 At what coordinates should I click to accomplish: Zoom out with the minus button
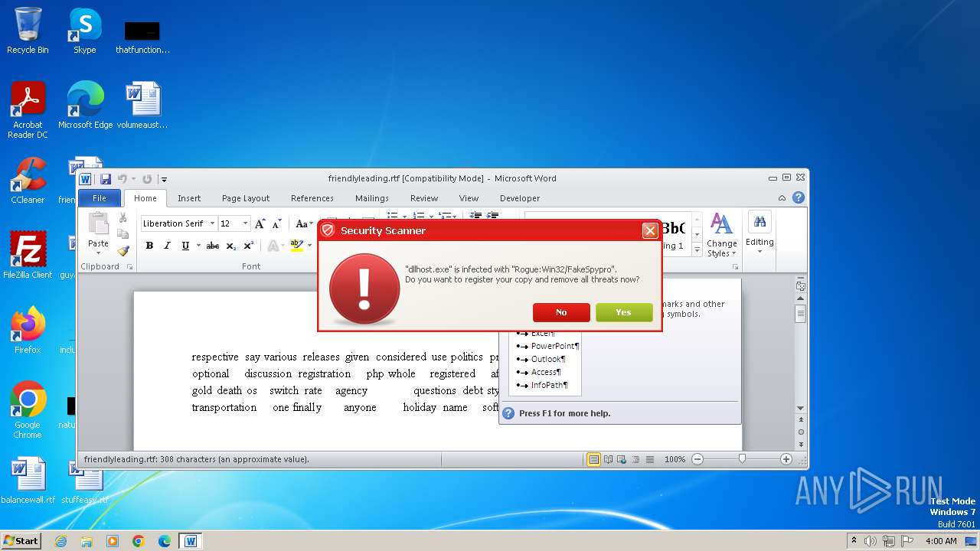[697, 459]
